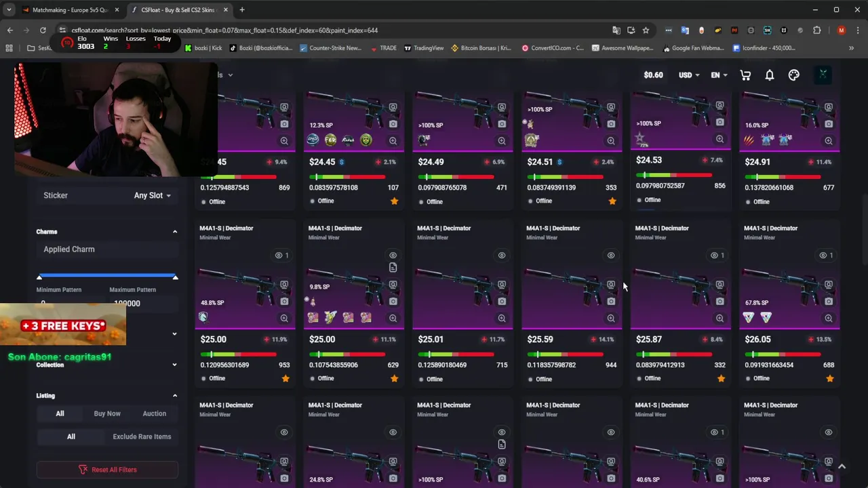Image resolution: width=868 pixels, height=488 pixels.
Task: Click minimum pattern slider handle
Action: 39,277
